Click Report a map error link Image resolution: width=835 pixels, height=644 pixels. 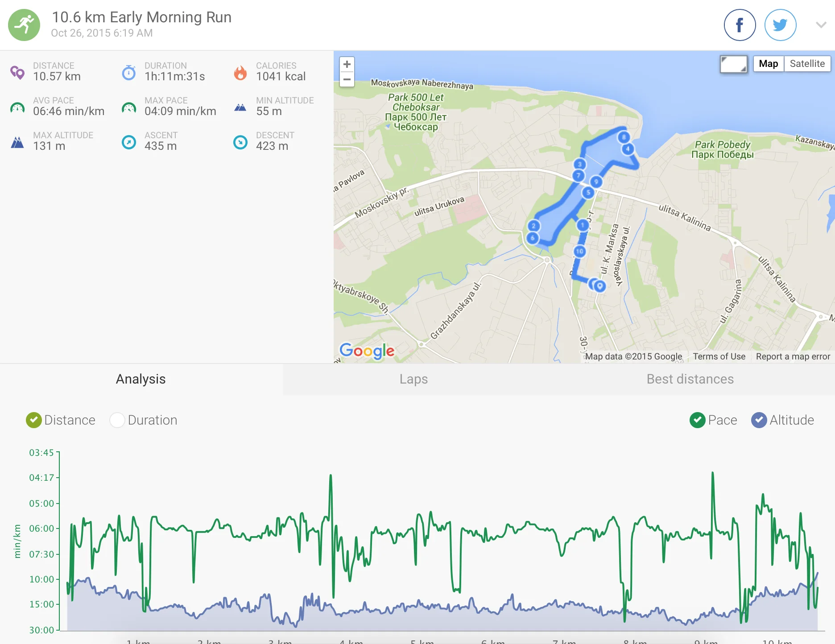click(793, 356)
